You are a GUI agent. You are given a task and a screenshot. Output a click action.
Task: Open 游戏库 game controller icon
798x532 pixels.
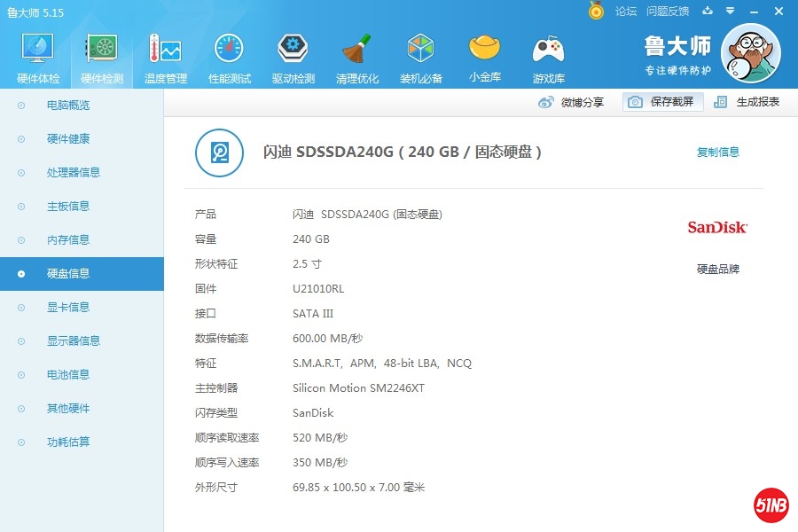click(548, 50)
